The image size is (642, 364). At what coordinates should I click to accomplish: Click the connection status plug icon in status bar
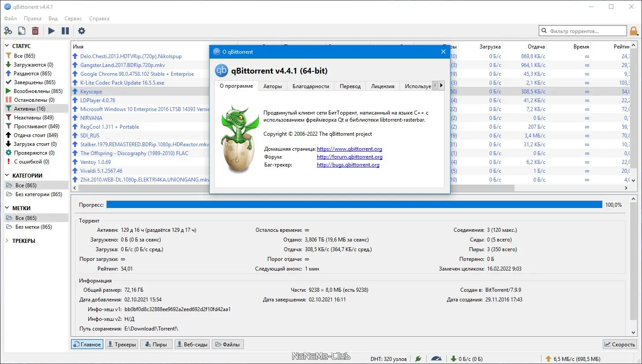pyautogui.click(x=418, y=358)
